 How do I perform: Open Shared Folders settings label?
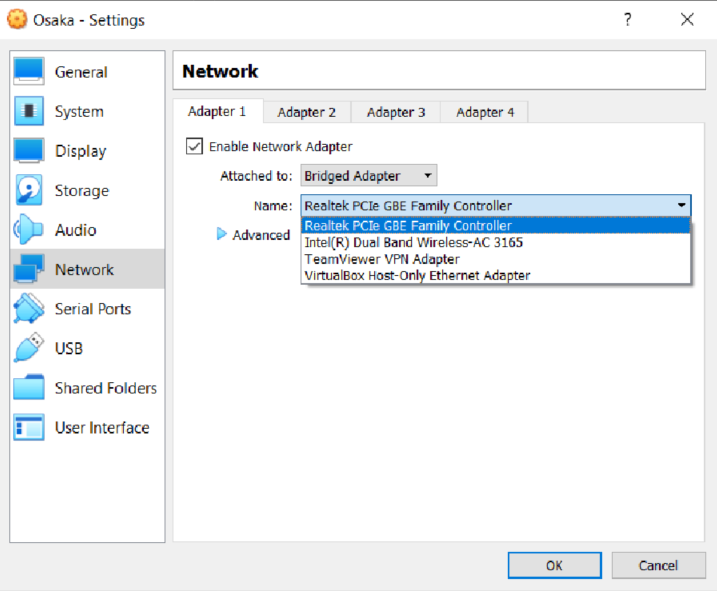tap(106, 388)
